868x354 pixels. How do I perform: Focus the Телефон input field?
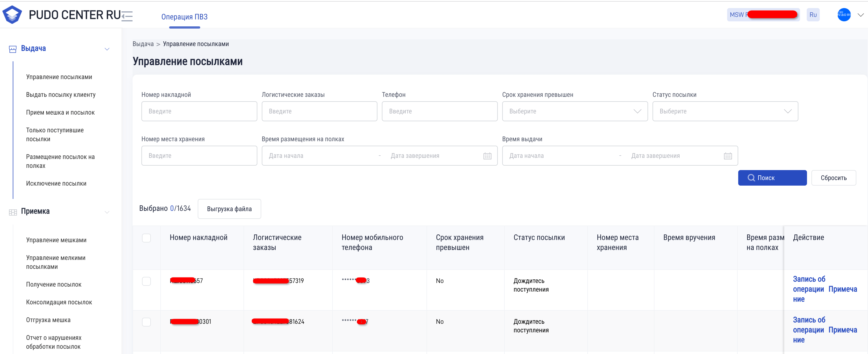(439, 111)
